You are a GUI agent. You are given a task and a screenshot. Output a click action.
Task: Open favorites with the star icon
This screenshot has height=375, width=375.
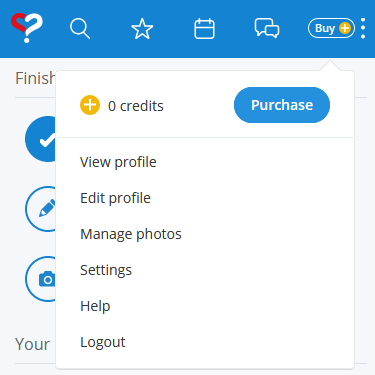coord(142,29)
